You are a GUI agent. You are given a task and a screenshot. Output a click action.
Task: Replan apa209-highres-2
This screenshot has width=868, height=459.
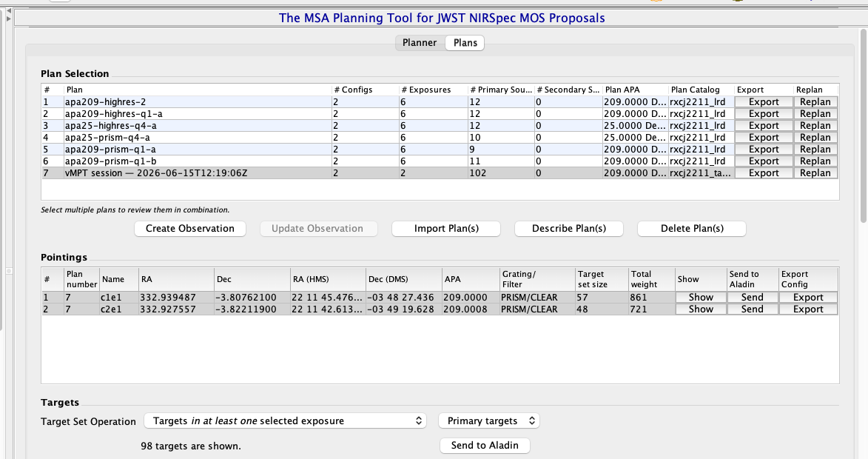(x=815, y=102)
